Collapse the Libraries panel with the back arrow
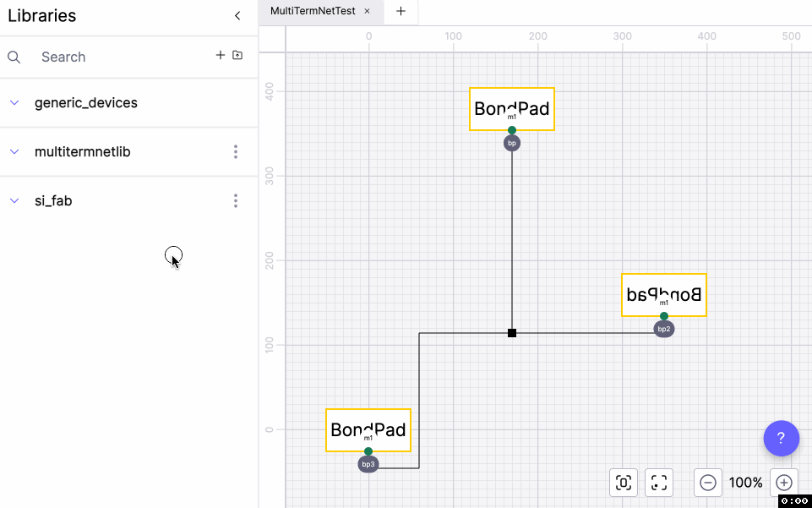The height and width of the screenshot is (508, 812). pos(237,16)
